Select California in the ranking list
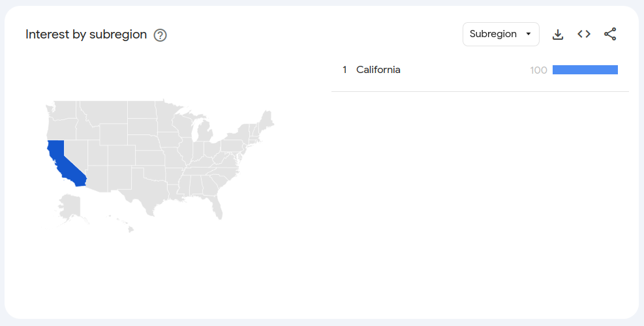The width and height of the screenshot is (644, 326). pyautogui.click(x=378, y=70)
